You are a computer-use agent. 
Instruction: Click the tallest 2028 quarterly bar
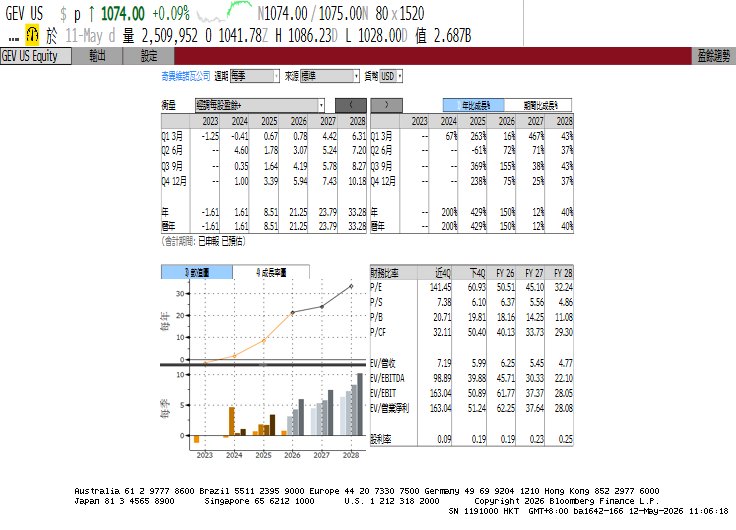point(360,404)
